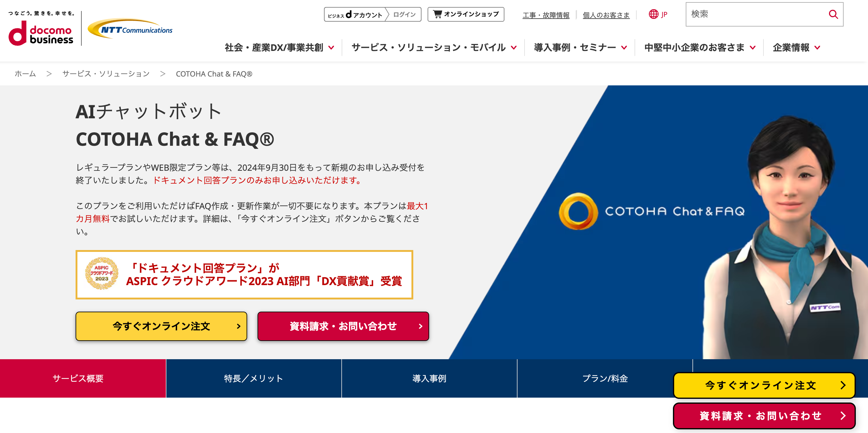Viewport: 868px width, 433px height.
Task: Open the 工事・故障情報 link
Action: click(x=546, y=15)
